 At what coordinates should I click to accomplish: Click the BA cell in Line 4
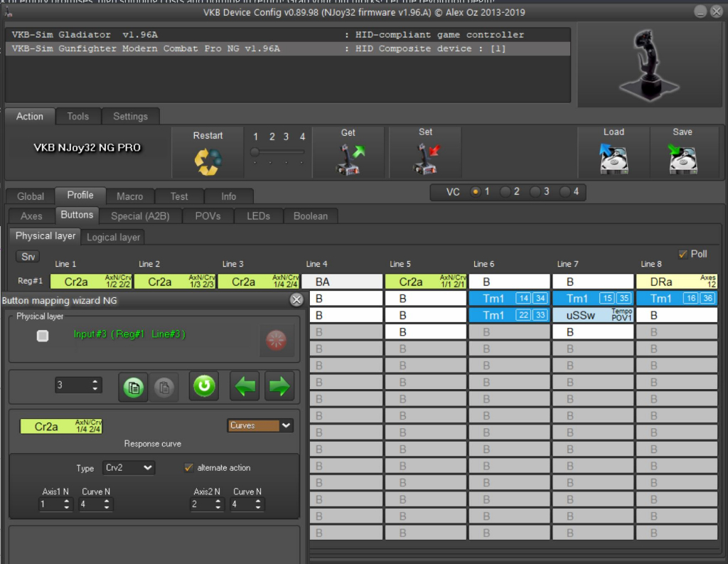click(x=342, y=282)
